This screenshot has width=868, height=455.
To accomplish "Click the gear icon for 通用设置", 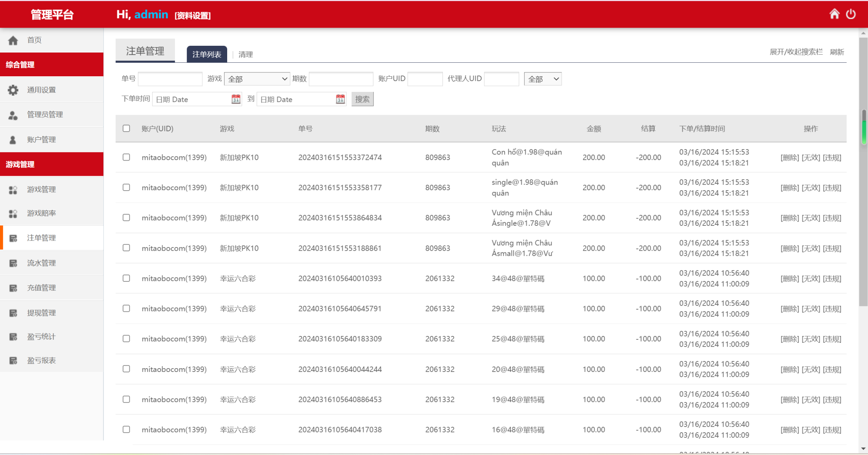I will 13,90.
